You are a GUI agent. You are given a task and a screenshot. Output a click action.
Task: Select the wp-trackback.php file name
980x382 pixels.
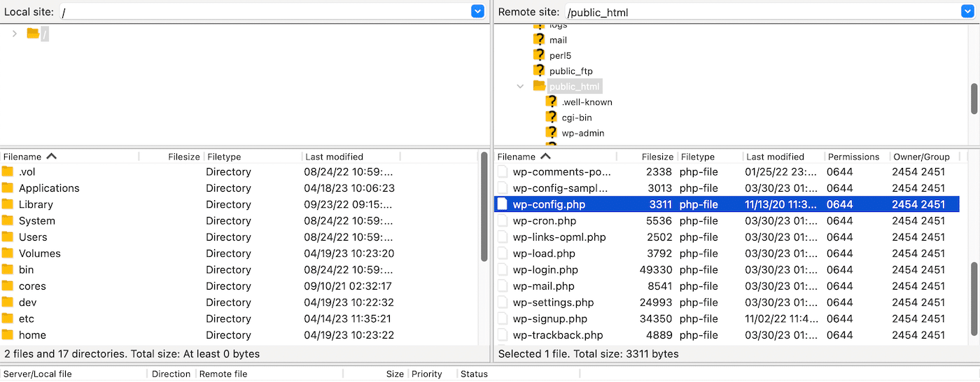click(x=557, y=335)
